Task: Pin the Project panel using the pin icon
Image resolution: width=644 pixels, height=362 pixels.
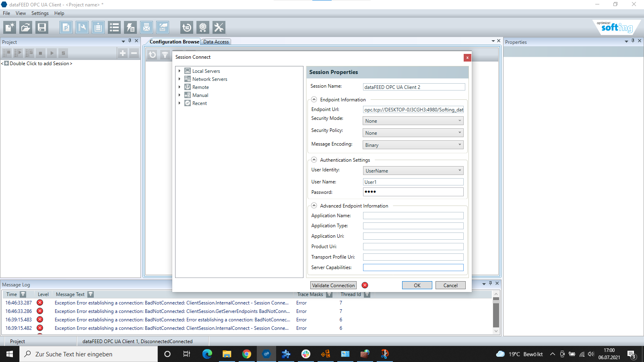Action: (x=130, y=41)
